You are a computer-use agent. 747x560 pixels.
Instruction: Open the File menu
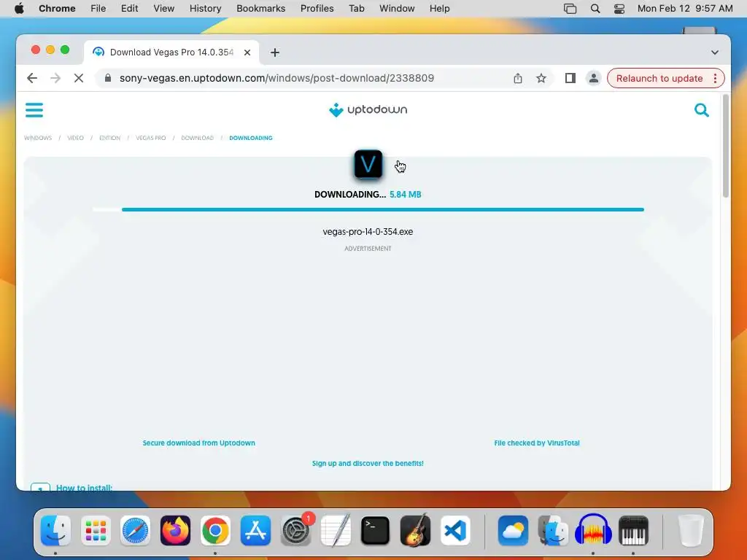pyautogui.click(x=98, y=9)
